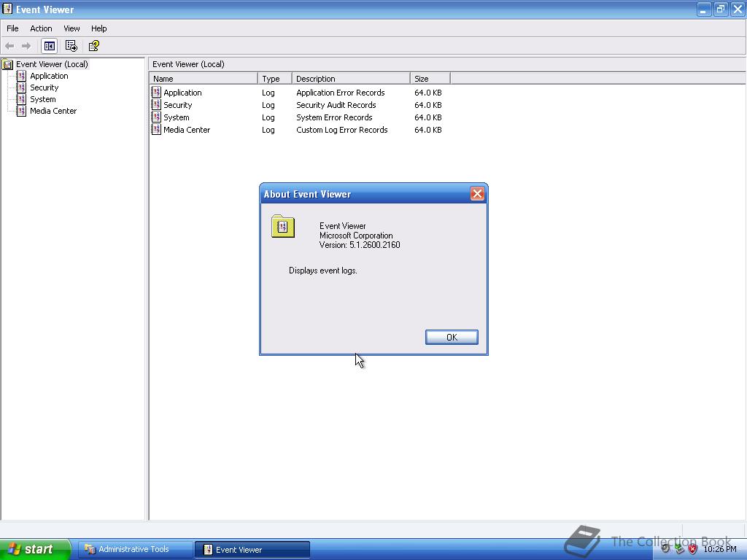Click the System log icon in tree
The image size is (747, 560).
pos(21,99)
